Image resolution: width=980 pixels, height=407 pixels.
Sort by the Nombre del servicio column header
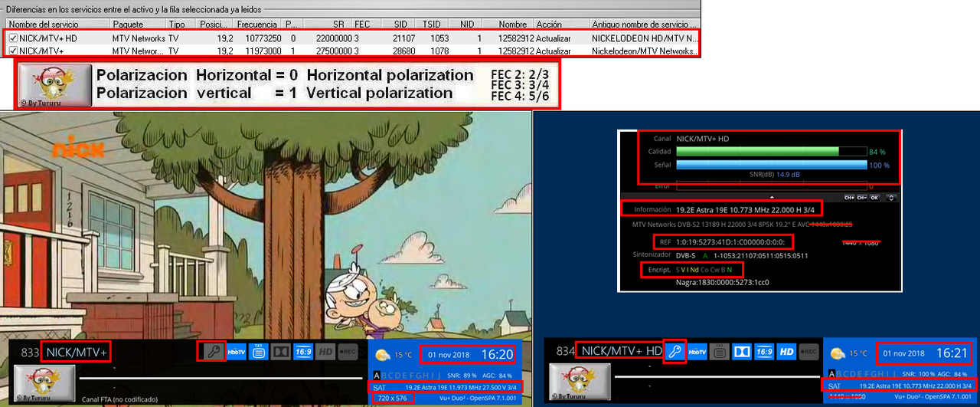(x=57, y=25)
